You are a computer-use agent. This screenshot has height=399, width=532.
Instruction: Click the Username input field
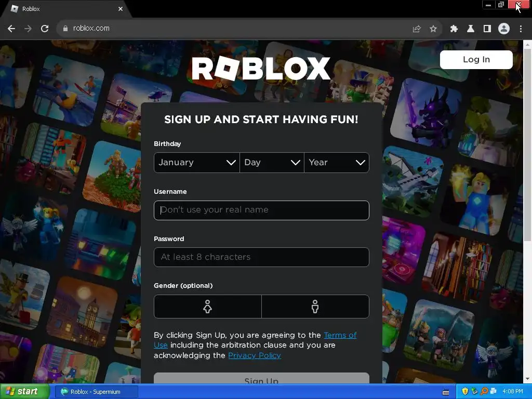[x=262, y=210]
